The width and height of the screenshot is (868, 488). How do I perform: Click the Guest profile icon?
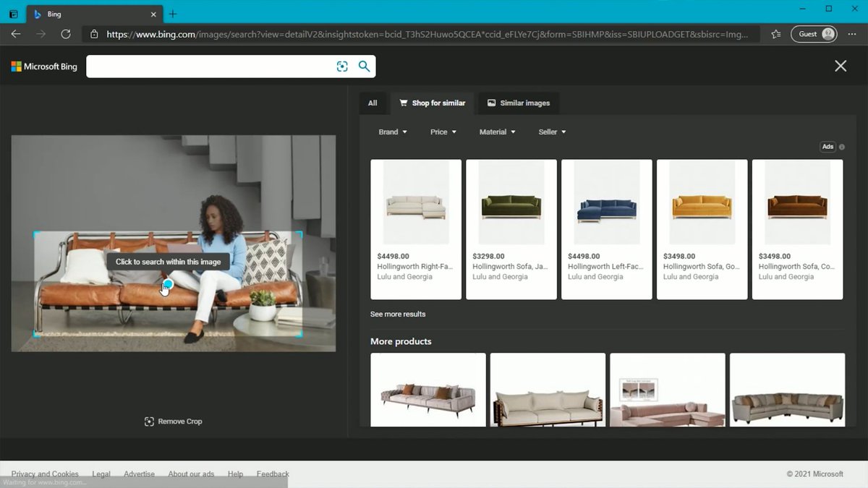(x=814, y=33)
